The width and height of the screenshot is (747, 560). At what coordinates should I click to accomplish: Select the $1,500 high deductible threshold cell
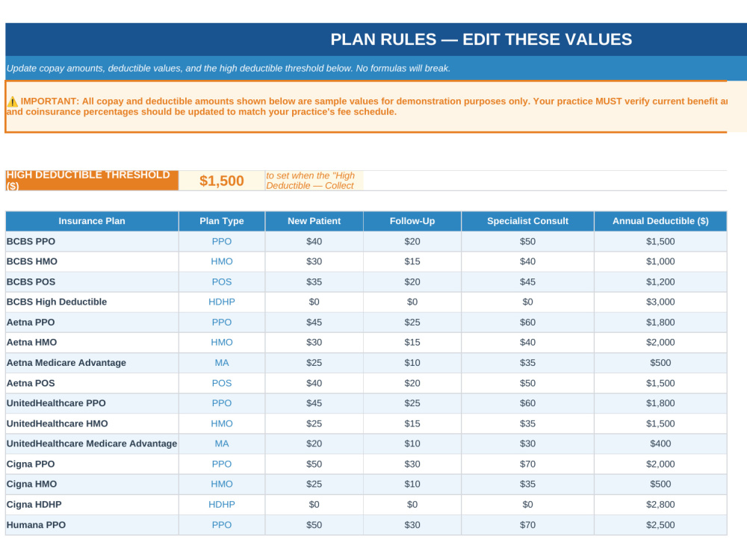pos(222,181)
